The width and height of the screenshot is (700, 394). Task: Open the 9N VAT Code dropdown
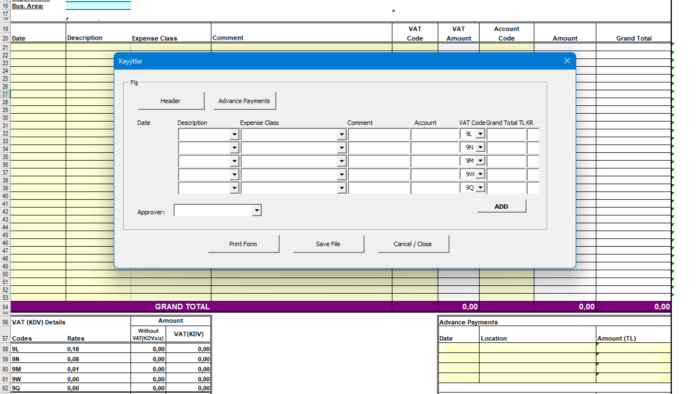480,147
